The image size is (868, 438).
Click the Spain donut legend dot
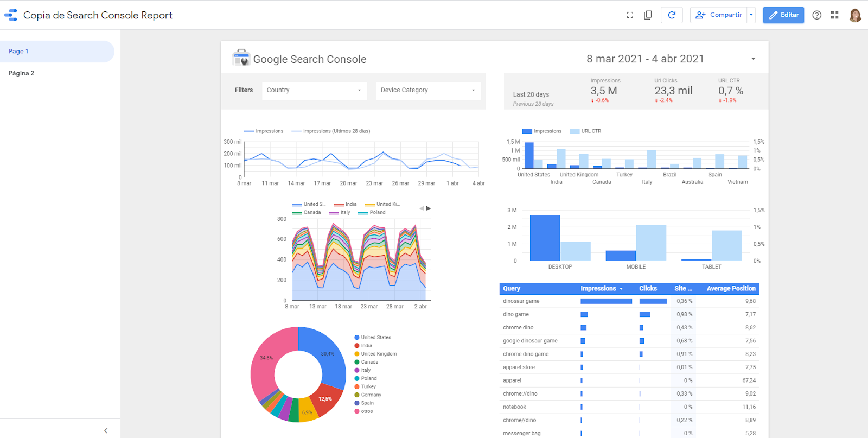click(x=357, y=403)
